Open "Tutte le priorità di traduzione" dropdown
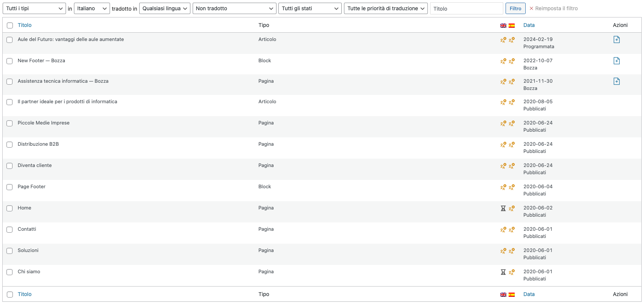The height and width of the screenshot is (304, 644). click(386, 8)
